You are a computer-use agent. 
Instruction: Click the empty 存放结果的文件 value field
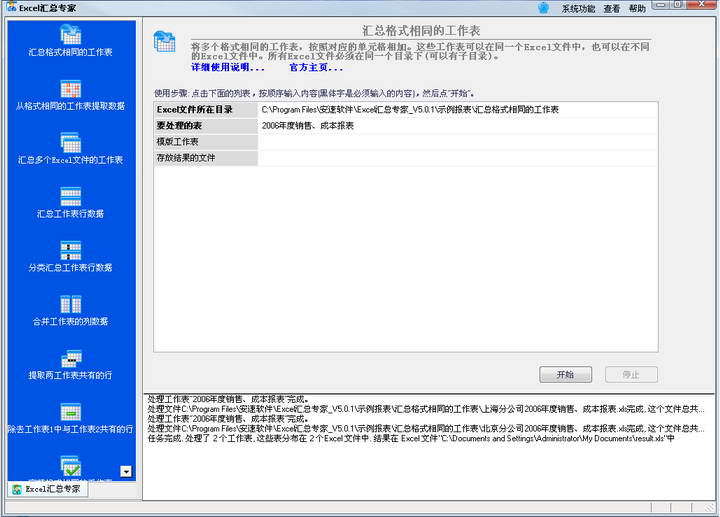(458, 158)
